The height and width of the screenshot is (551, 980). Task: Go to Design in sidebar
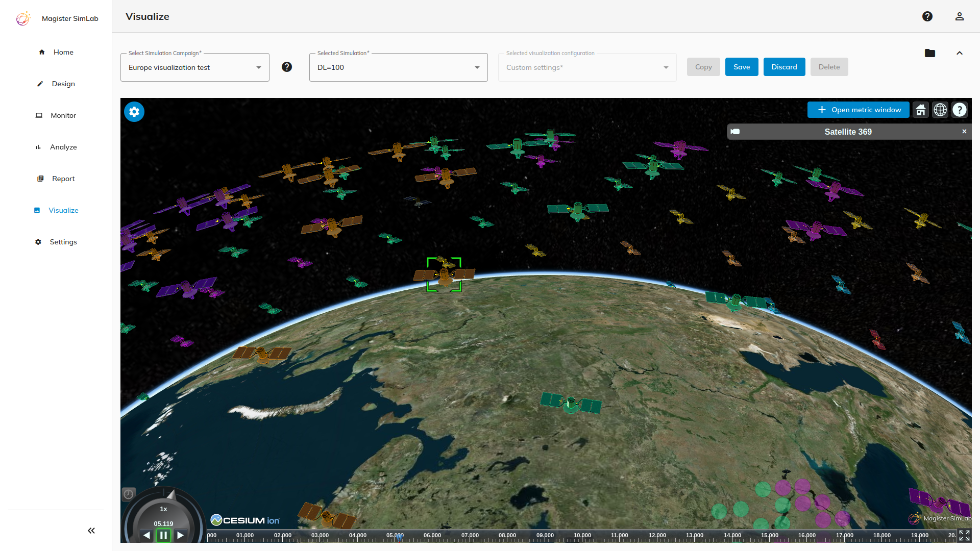56,84
